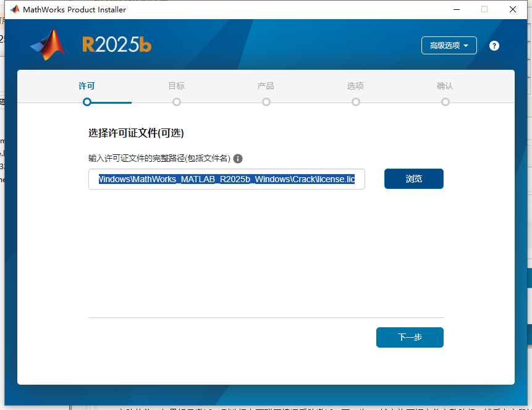
Task: Open the 选项 step tab
Action: pos(356,86)
